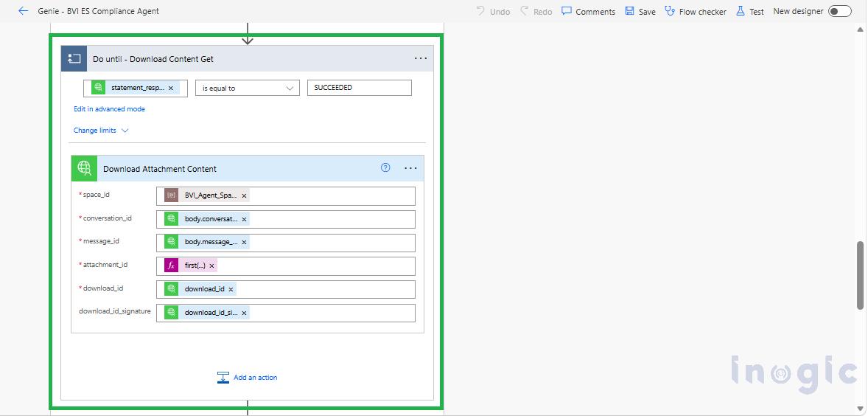Open Download Attachment Content ellipsis menu
Viewport: 868px width, 416px height.
tap(410, 168)
